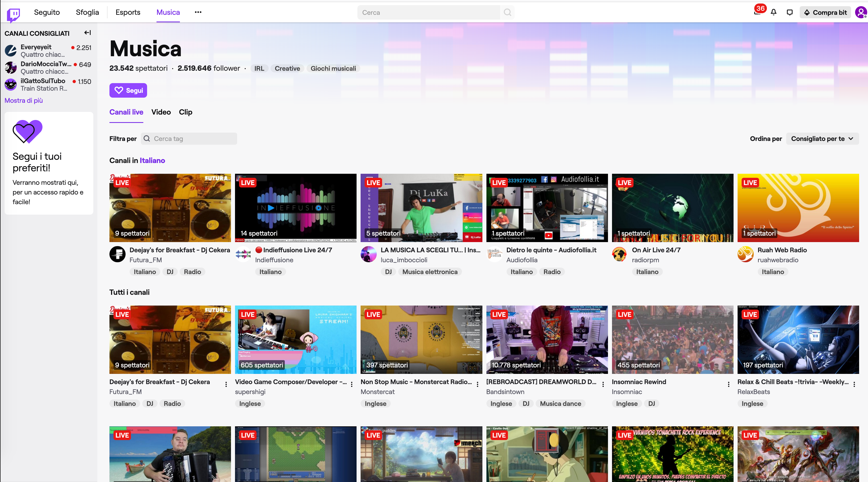Switch to the Clip tab

186,112
